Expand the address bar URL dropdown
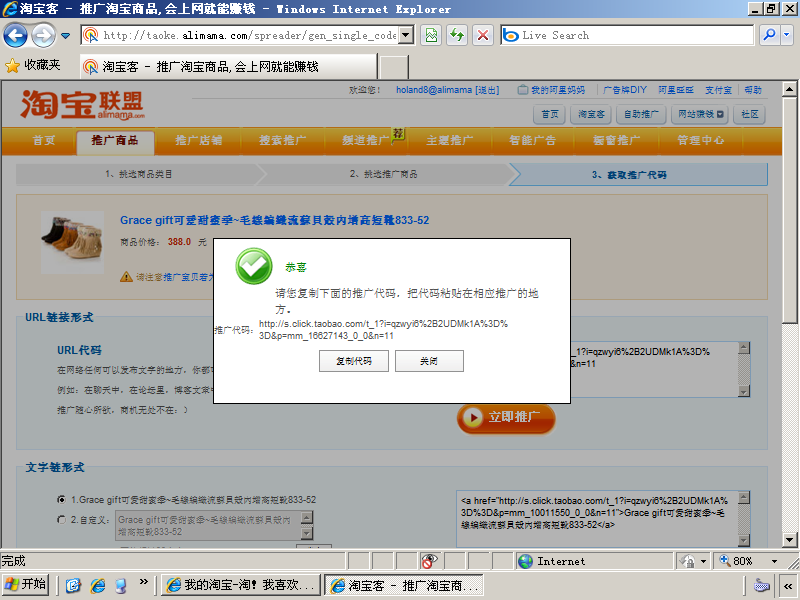Viewport: 800px width, 600px height. 406,35
